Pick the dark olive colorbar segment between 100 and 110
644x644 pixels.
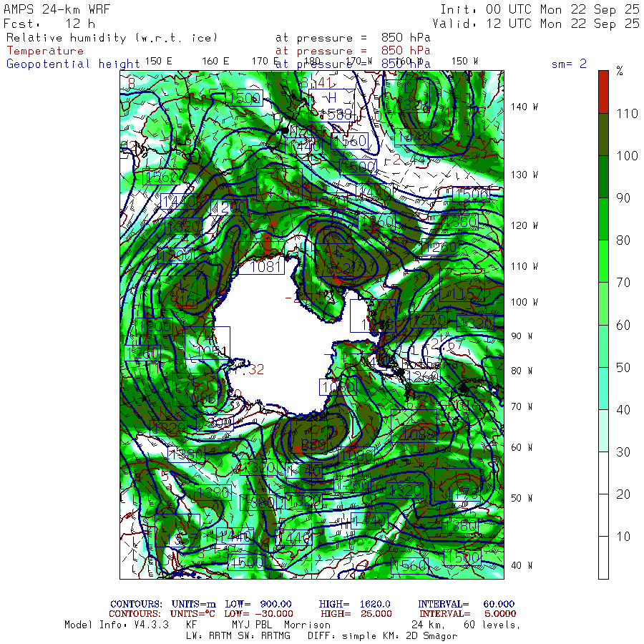pos(603,135)
